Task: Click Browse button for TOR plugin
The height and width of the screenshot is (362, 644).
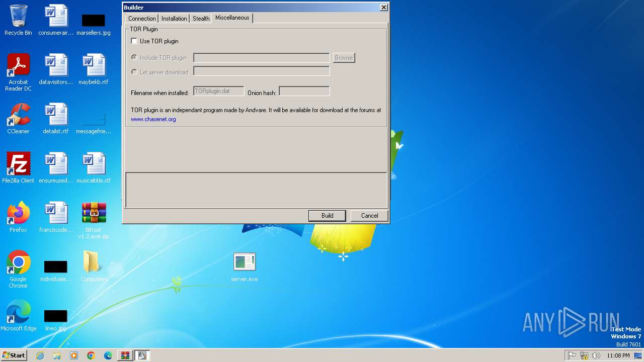Action: 344,58
